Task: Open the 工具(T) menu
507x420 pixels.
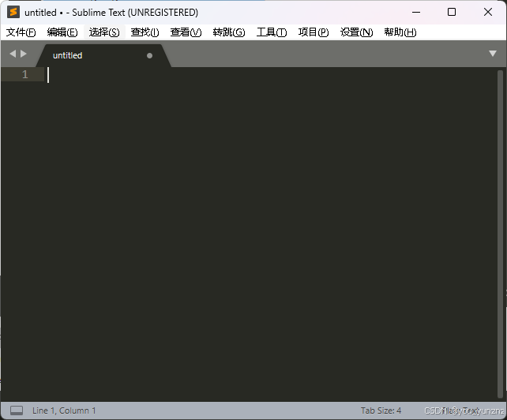Action: (272, 32)
